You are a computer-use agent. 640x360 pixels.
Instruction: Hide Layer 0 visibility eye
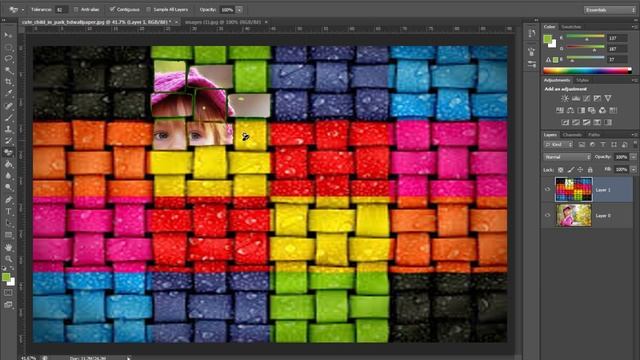548,215
